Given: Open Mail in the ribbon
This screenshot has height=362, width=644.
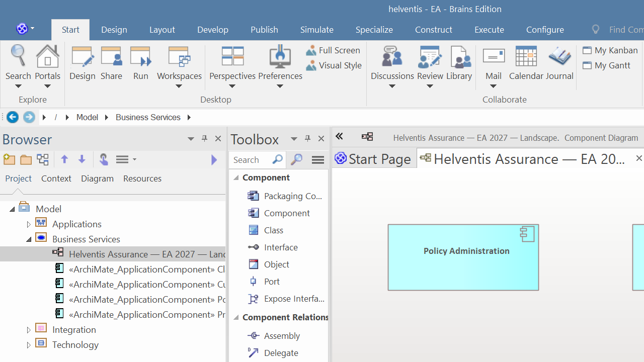Looking at the screenshot, I should (494, 65).
